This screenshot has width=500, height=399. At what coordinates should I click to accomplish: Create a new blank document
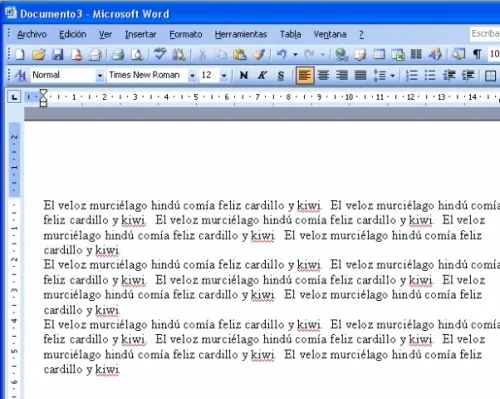click(20, 54)
